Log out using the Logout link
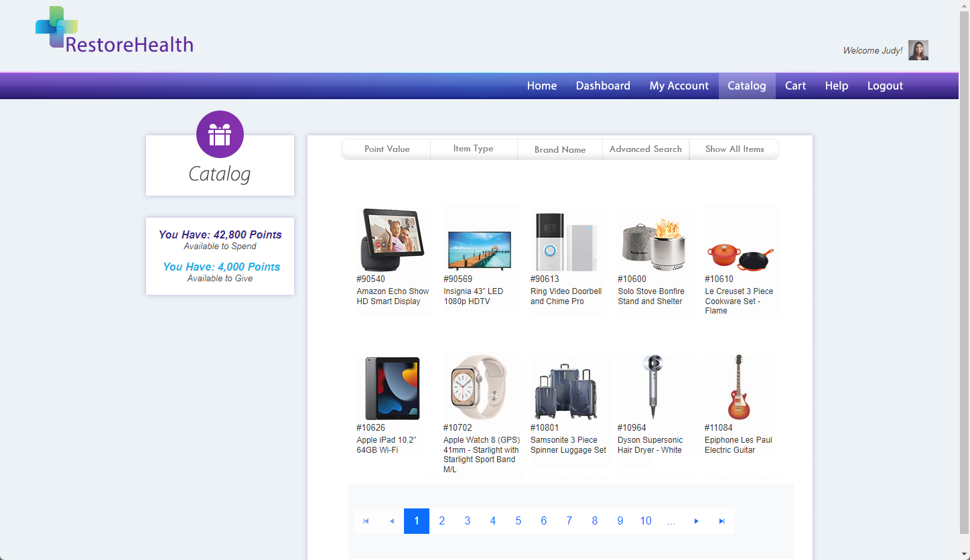 point(885,86)
